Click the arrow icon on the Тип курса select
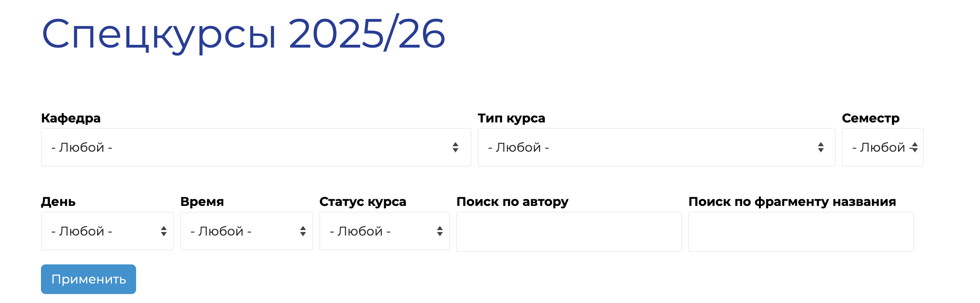Screen dimensions: 980x303 click(821, 147)
